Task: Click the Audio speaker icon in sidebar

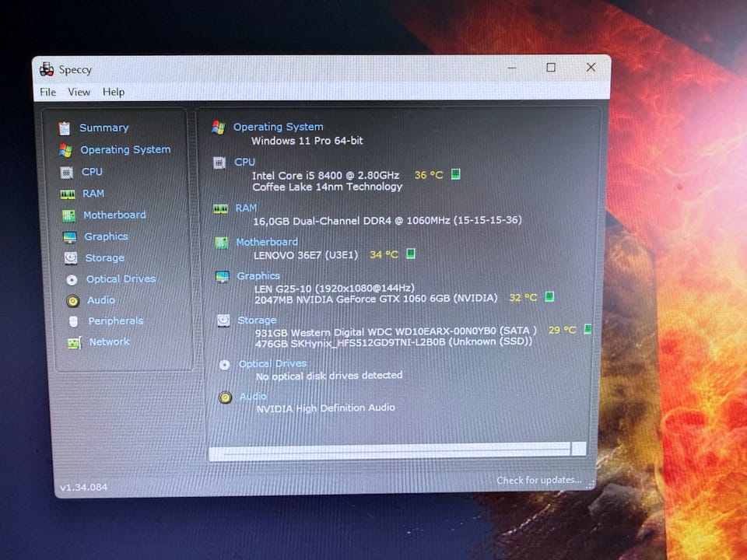Action: pos(72,300)
